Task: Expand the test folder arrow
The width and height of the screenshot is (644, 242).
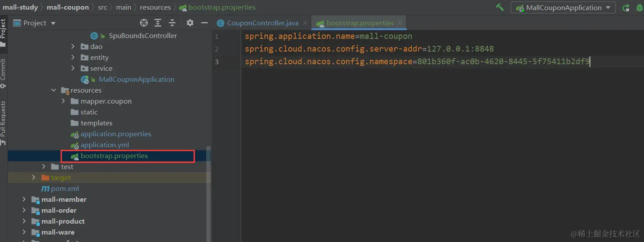Action: coord(44,167)
